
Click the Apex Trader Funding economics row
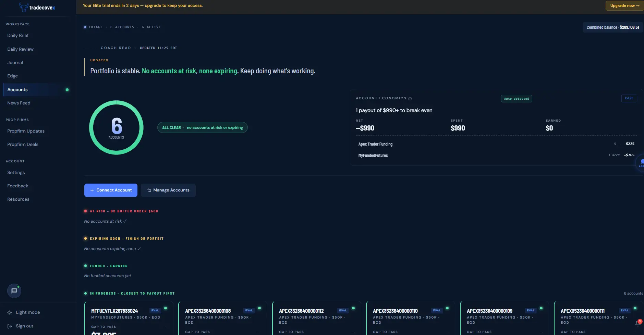496,144
